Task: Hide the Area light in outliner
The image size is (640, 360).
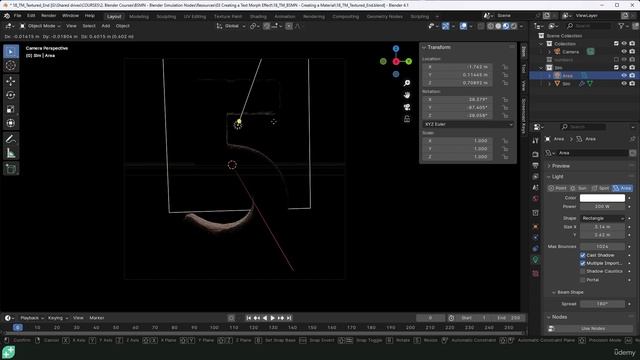Action: [x=624, y=76]
